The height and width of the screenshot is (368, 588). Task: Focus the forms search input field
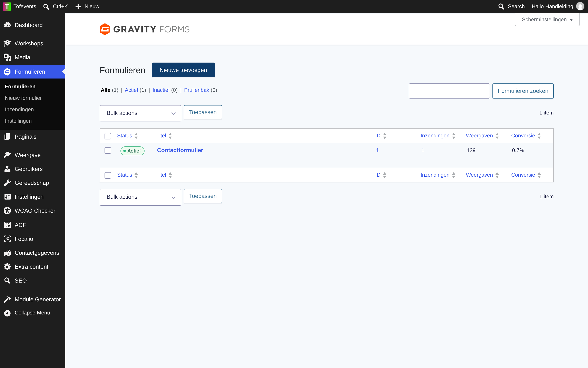(x=449, y=91)
